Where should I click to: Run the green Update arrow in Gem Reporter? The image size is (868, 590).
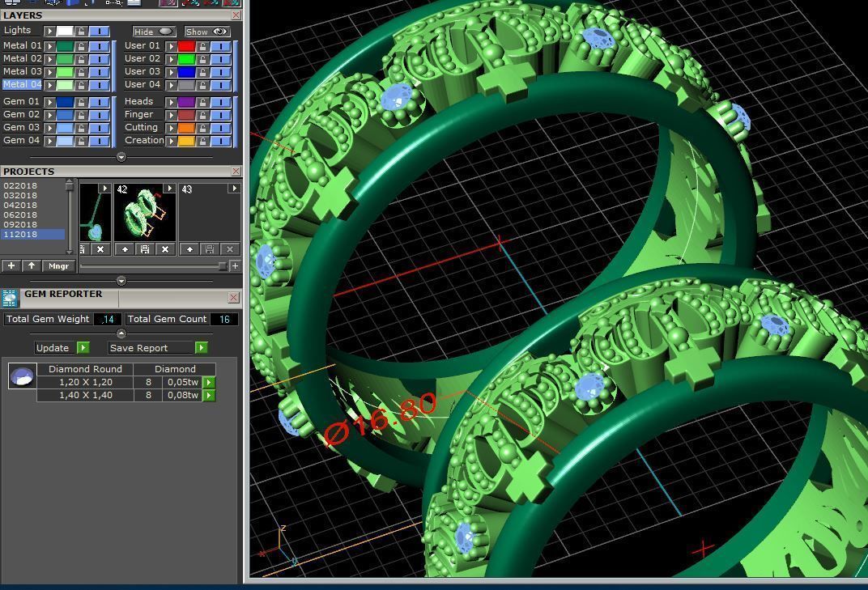[83, 347]
